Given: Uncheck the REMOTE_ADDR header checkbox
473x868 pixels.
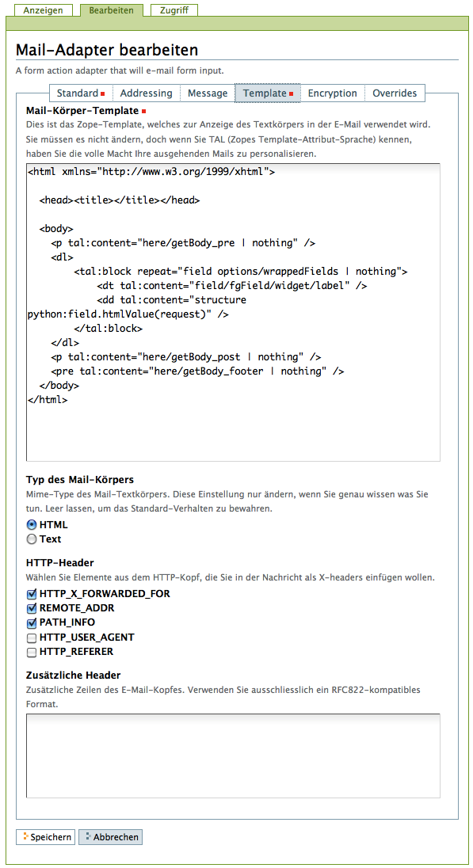Looking at the screenshot, I should click(x=32, y=609).
